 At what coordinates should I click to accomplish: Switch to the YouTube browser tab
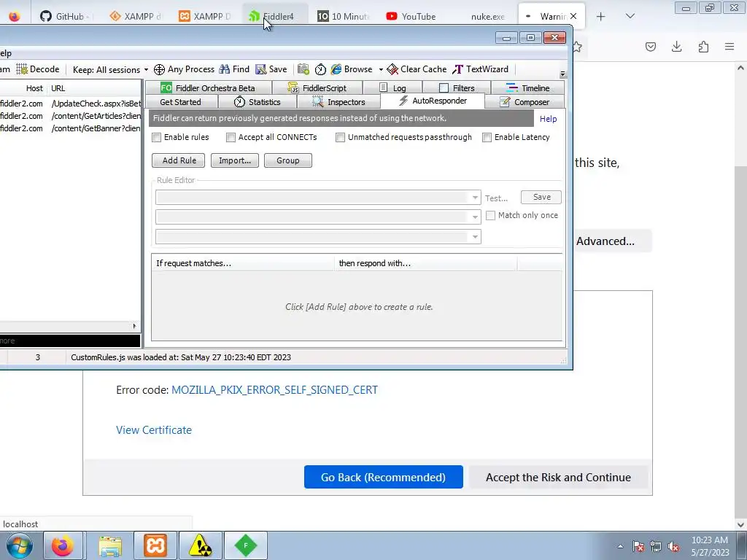tap(411, 17)
